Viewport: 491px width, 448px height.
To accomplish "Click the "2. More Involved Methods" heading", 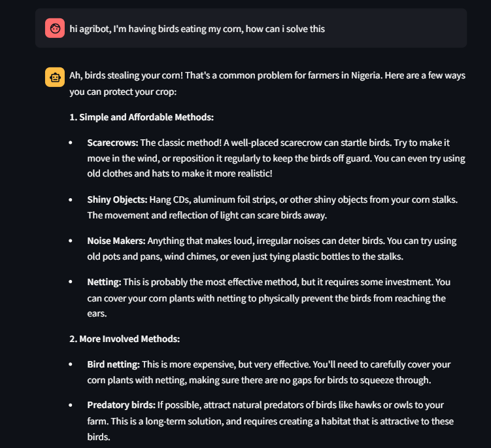I will point(125,339).
